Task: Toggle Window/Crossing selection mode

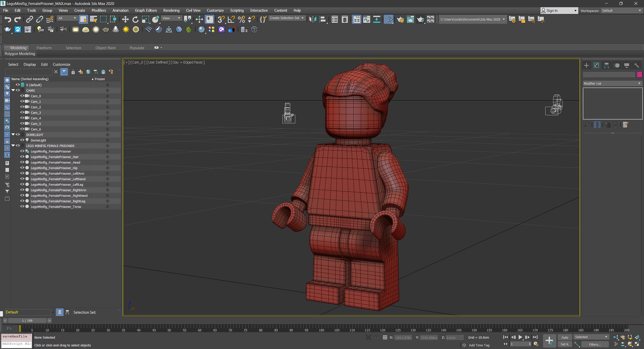Action: click(x=113, y=19)
